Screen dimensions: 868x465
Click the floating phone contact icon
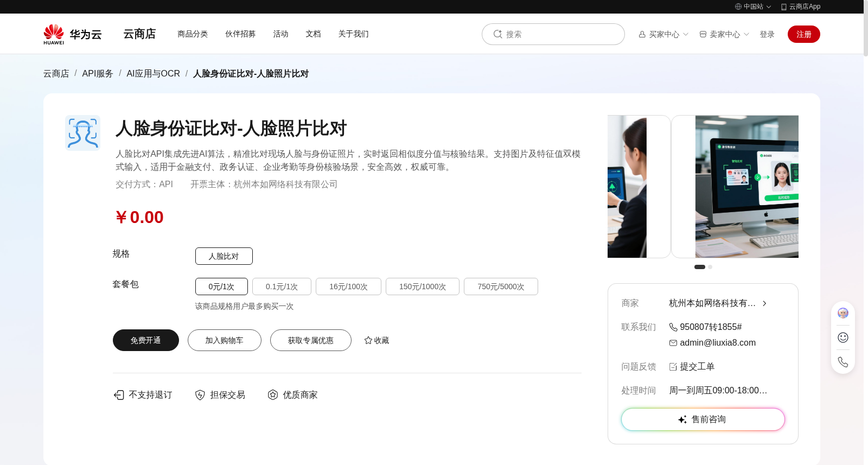pos(843,362)
